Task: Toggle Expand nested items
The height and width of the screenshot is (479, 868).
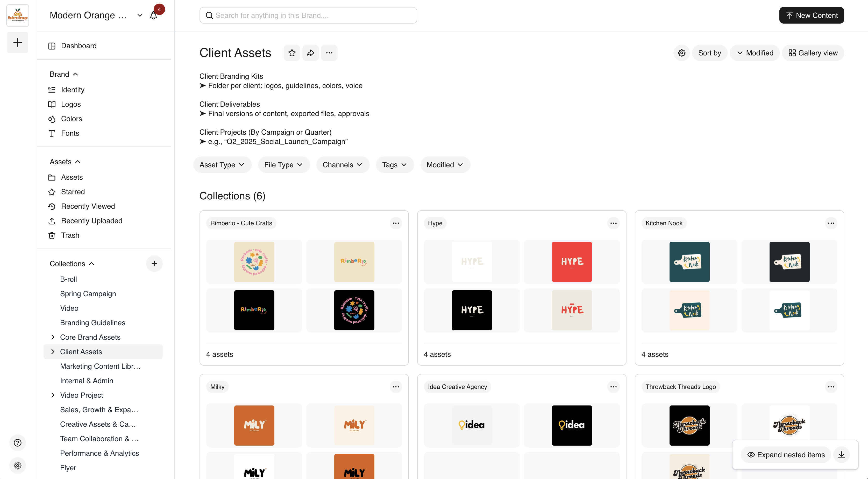Action: point(786,455)
